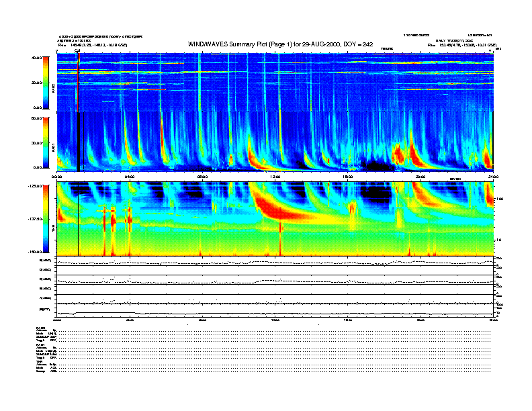The height and width of the screenshot is (411, 532).
Task: Select the RAD2 panel color scale bar
Action: click(46, 83)
